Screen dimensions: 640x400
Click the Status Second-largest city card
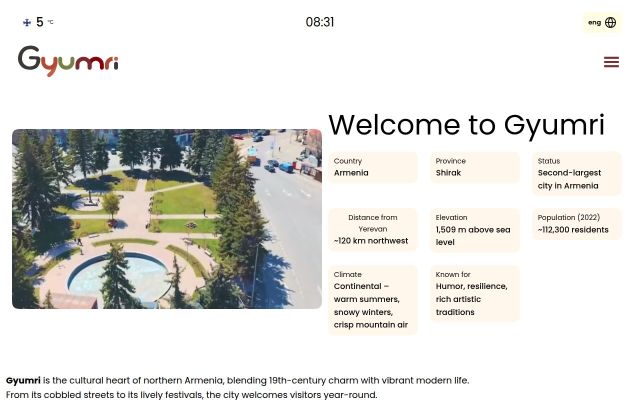click(577, 173)
